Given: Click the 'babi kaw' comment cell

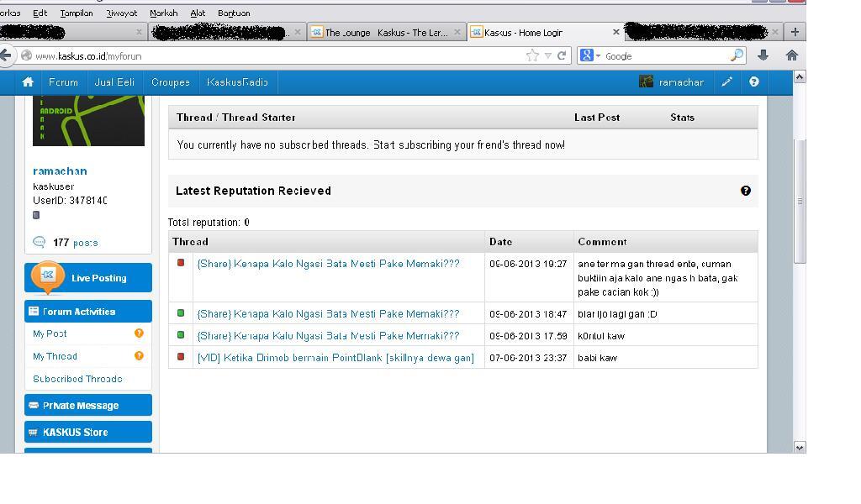Looking at the screenshot, I should [x=666, y=358].
